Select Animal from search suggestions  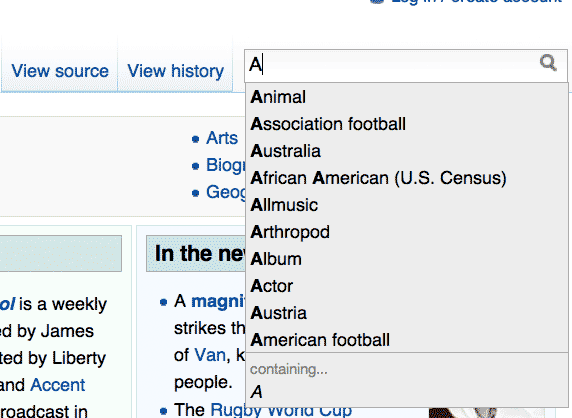click(407, 97)
